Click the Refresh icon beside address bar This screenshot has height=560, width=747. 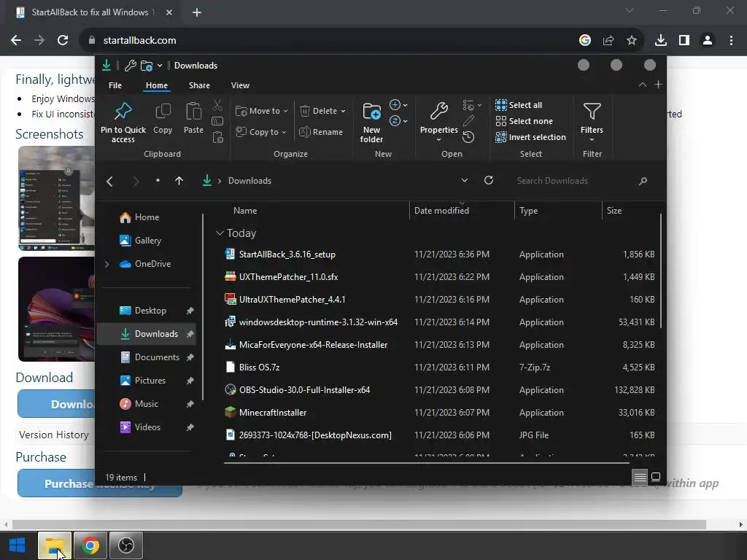click(488, 181)
